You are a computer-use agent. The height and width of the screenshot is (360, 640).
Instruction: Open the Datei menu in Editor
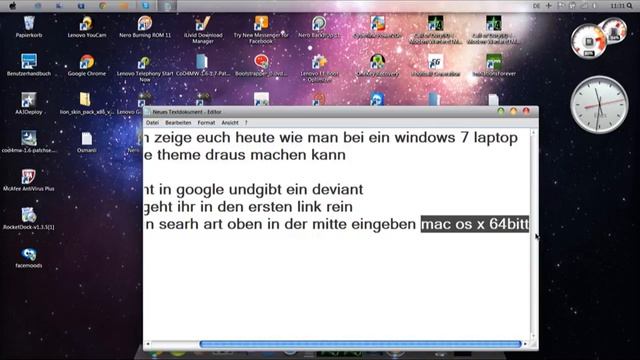(x=152, y=122)
